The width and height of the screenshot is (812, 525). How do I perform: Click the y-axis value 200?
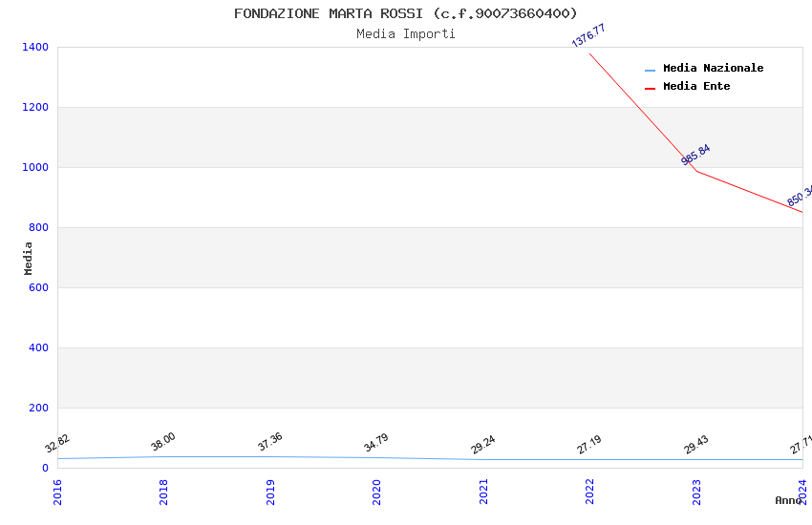(38, 408)
